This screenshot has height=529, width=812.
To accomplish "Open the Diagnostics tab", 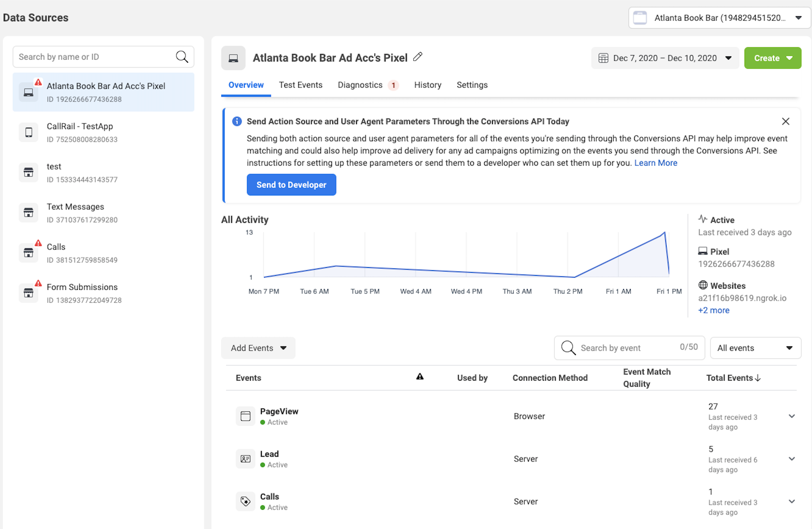I will click(x=360, y=85).
